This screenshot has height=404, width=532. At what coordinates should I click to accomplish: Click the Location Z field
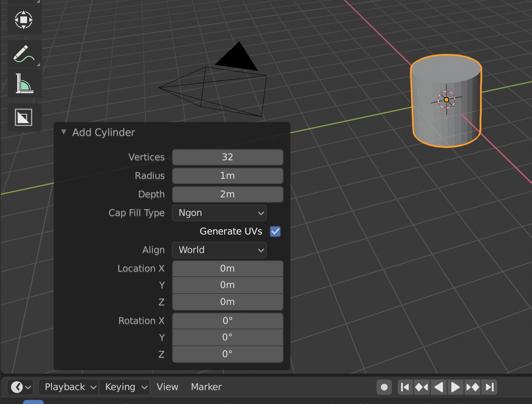click(228, 302)
